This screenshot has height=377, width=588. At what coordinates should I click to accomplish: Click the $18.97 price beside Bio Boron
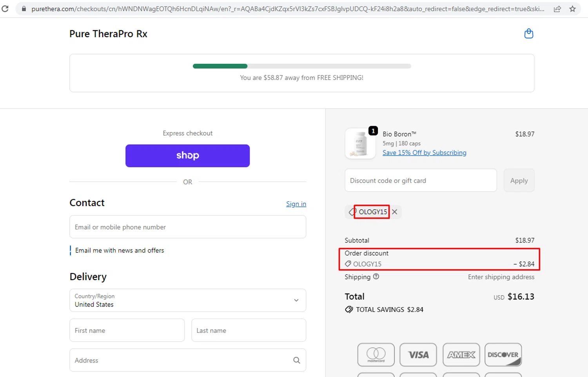[525, 134]
